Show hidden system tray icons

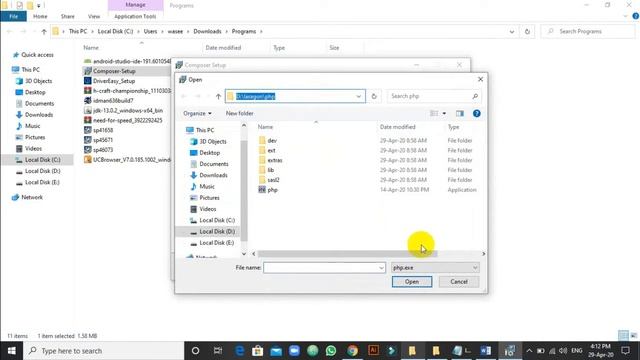529,351
